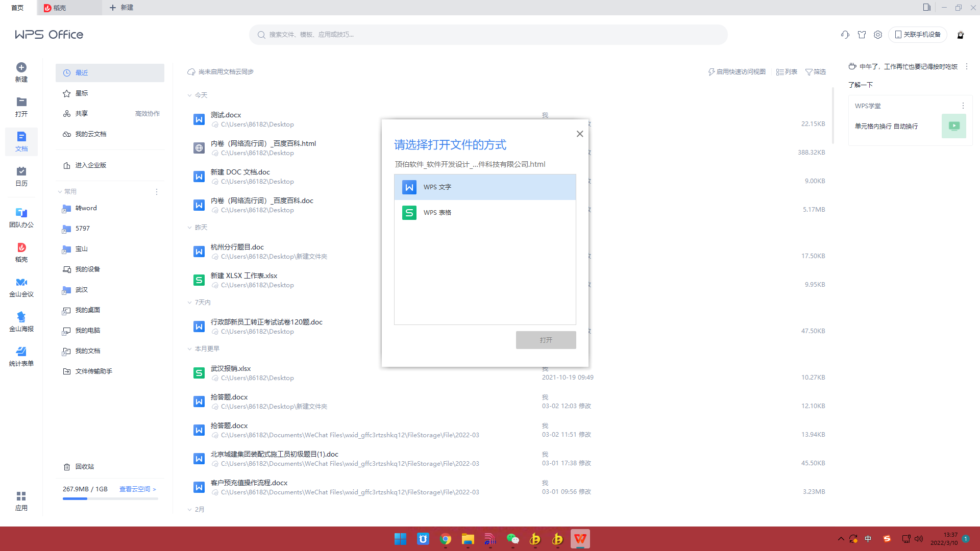980x551 pixels.
Task: Collapse the 今天 file group
Action: (x=190, y=95)
